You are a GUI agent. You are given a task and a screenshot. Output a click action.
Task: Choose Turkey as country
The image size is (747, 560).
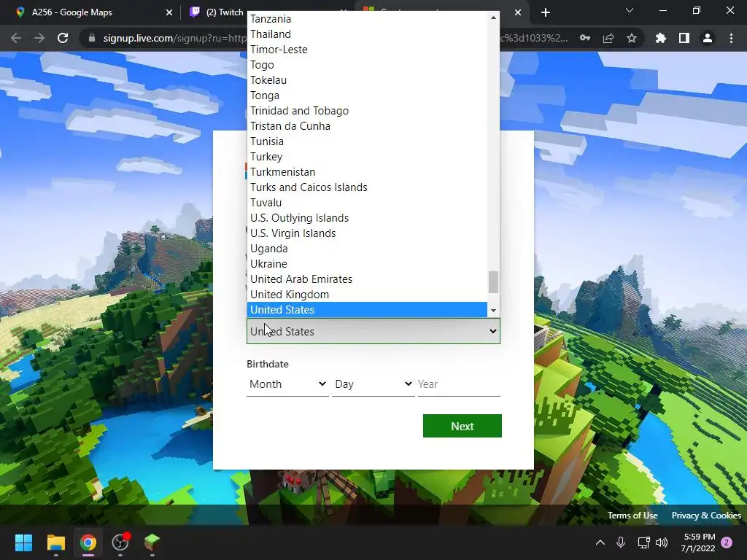pos(367,157)
